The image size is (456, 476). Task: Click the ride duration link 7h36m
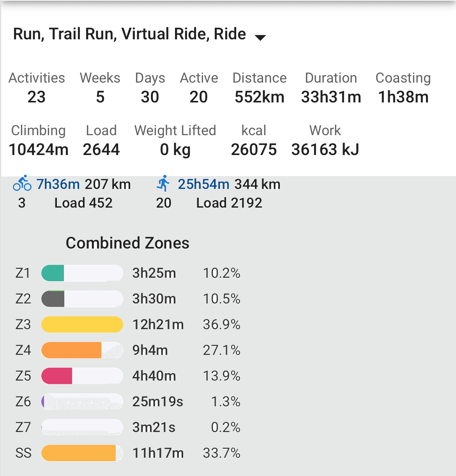coord(58,184)
